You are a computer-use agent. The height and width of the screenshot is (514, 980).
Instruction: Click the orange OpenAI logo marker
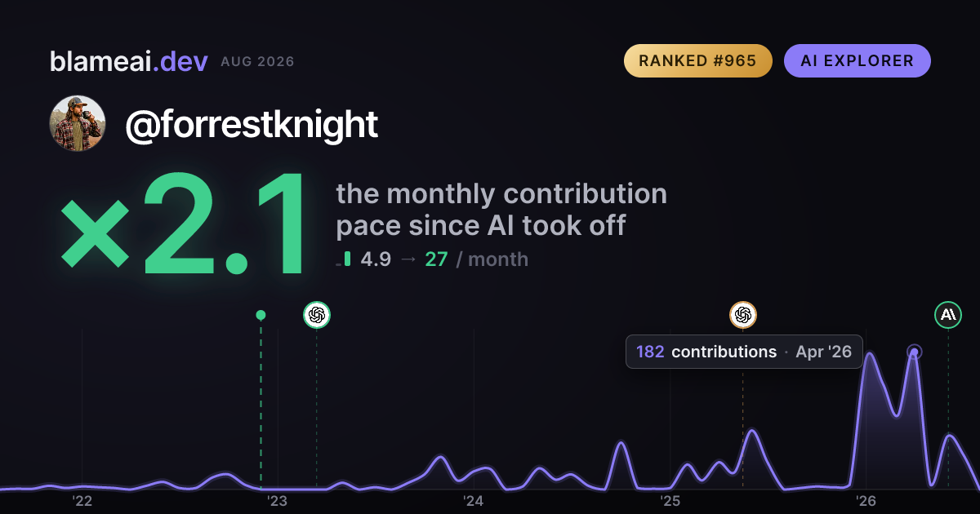pyautogui.click(x=742, y=315)
